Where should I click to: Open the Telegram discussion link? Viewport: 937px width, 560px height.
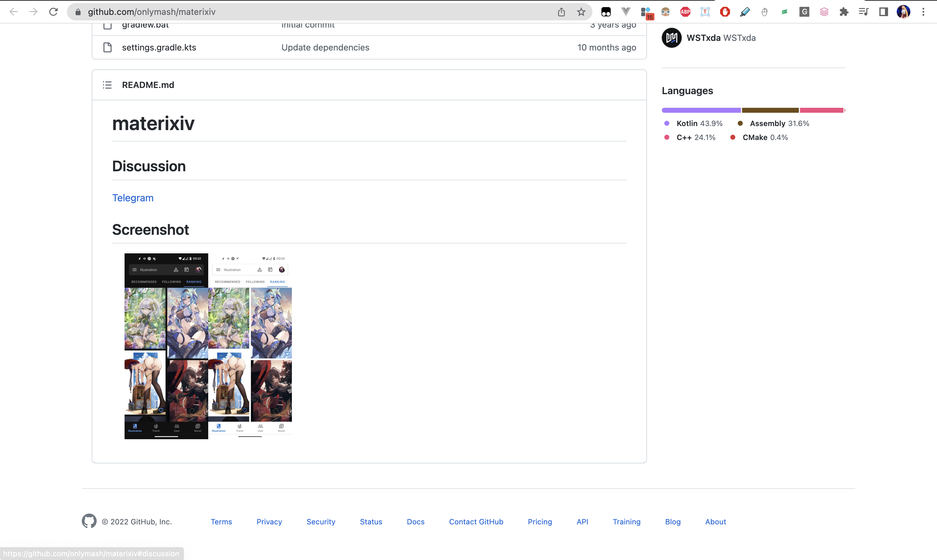click(x=133, y=198)
